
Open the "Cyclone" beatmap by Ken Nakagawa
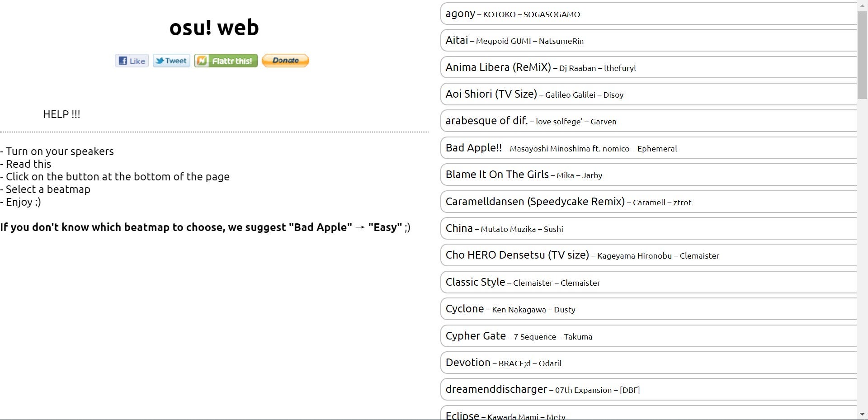[649, 309]
